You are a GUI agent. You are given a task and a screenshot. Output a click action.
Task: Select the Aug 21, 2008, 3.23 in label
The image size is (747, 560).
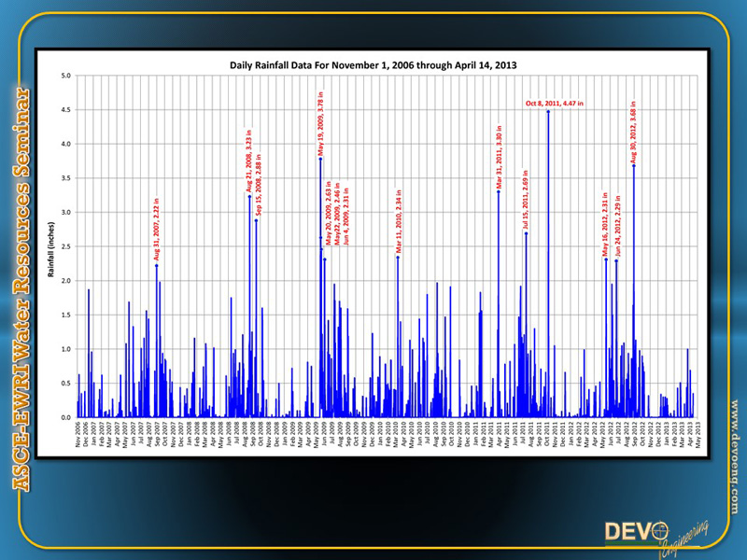[249, 162]
